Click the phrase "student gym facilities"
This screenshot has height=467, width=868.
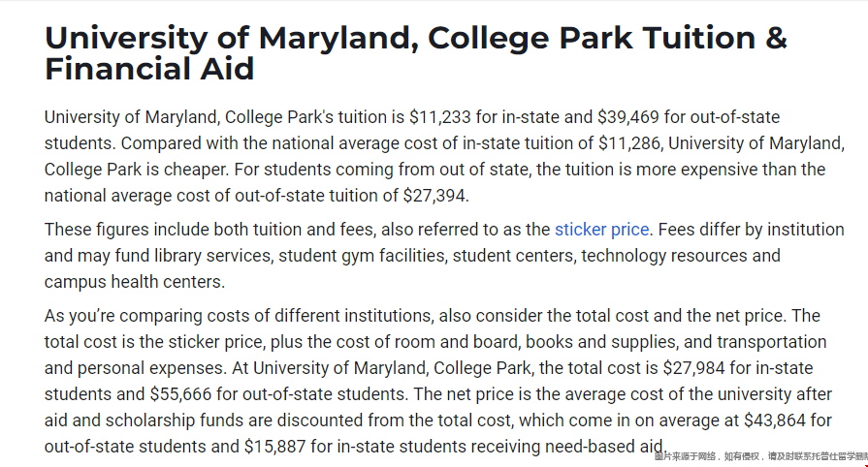pos(362,256)
